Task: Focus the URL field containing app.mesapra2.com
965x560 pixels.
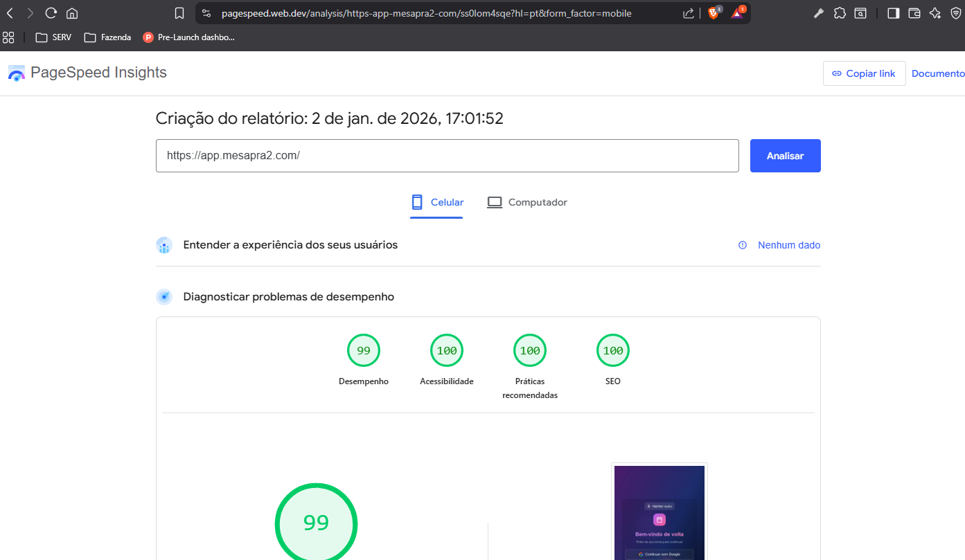Action: coord(448,156)
